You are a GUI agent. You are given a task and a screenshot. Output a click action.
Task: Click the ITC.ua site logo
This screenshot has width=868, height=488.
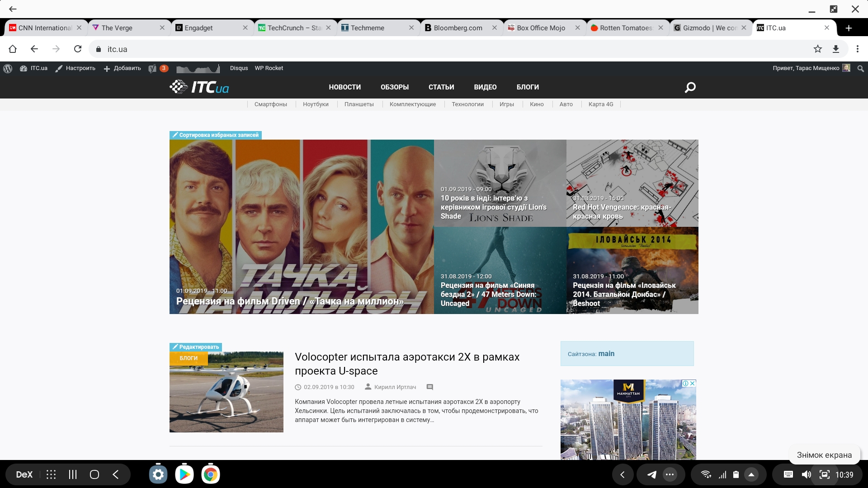coord(199,87)
